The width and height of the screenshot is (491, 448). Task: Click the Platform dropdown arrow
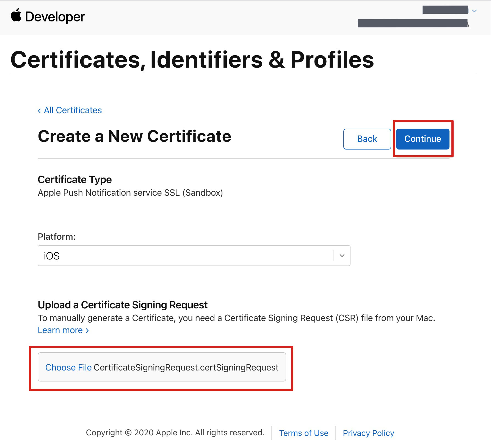point(342,256)
